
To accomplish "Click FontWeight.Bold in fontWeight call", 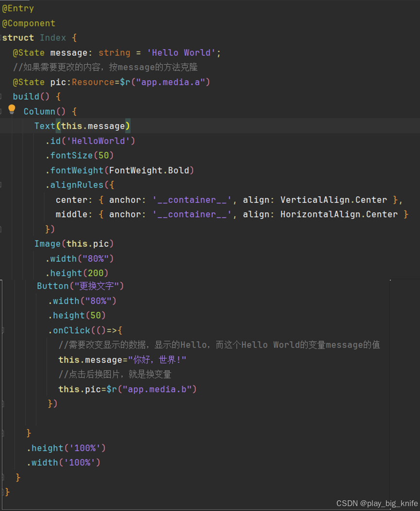I will coord(149,170).
